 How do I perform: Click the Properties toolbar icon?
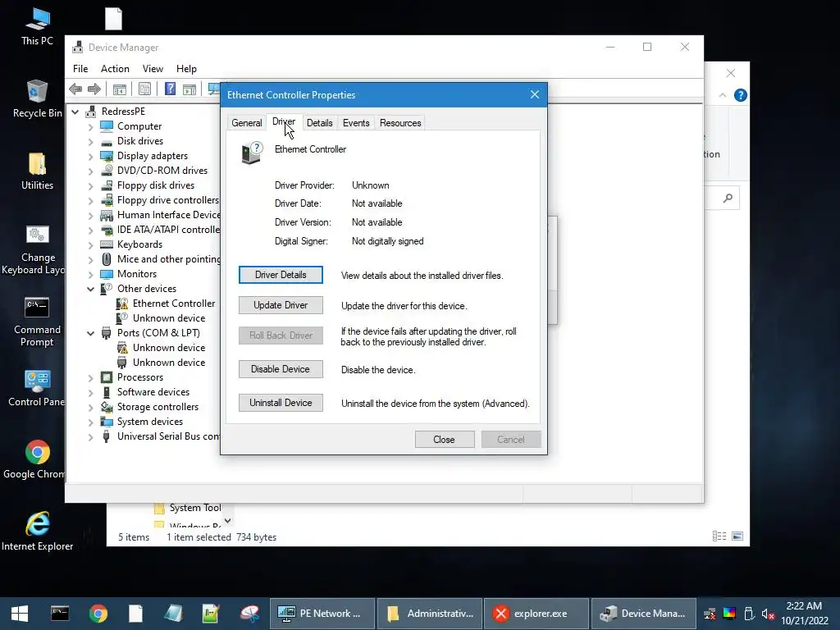tap(144, 89)
